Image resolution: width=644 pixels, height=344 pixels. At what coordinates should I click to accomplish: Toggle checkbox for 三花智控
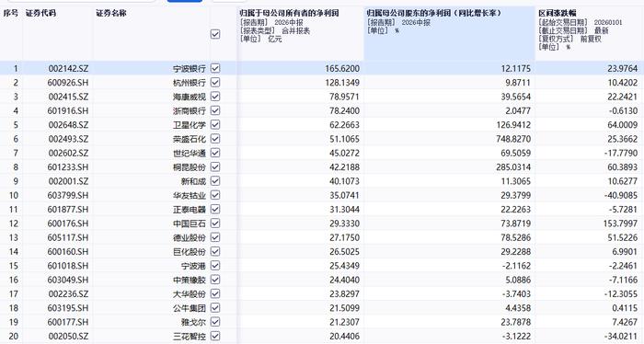215,336
